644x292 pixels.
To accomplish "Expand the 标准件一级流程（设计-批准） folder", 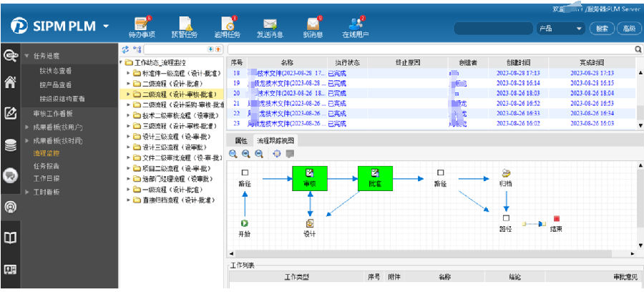I will coord(128,73).
